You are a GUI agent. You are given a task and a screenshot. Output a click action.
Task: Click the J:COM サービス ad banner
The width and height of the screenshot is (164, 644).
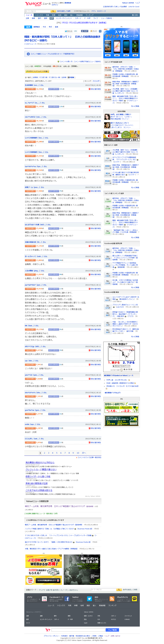pos(44,570)
